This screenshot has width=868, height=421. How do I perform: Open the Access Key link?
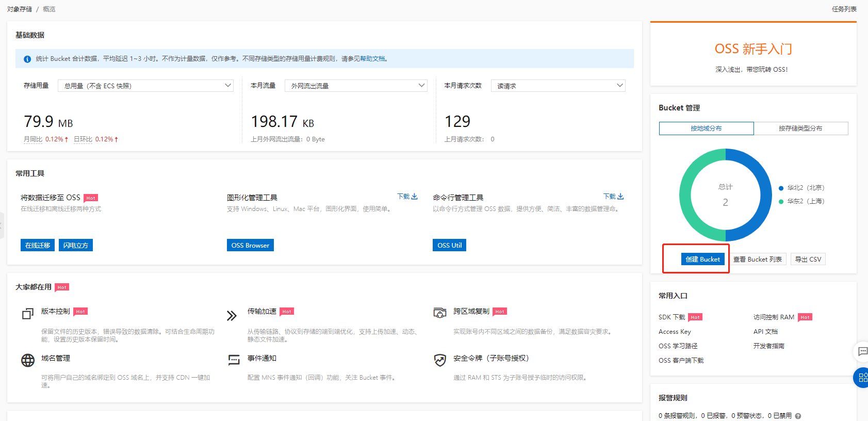coord(675,332)
